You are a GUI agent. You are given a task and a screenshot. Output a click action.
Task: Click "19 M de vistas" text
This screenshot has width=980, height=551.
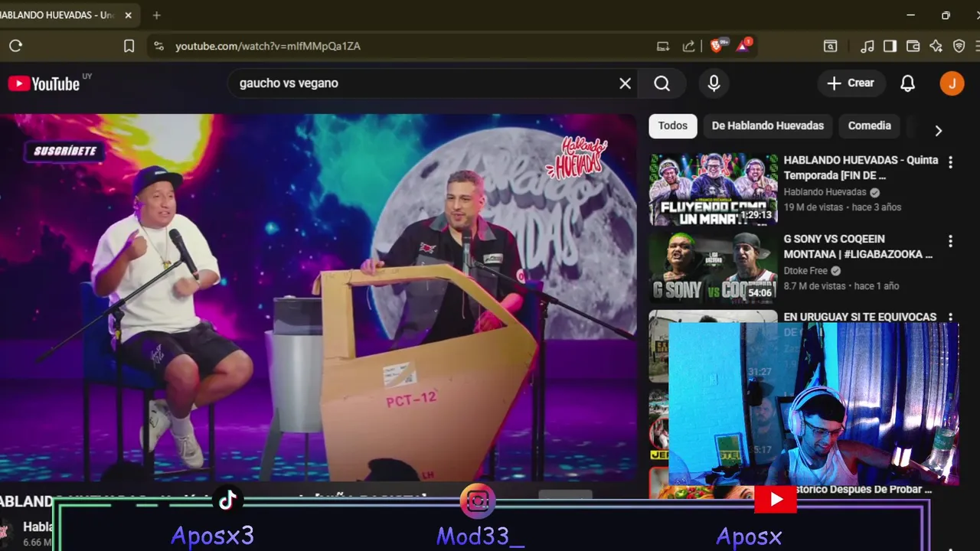(x=812, y=207)
